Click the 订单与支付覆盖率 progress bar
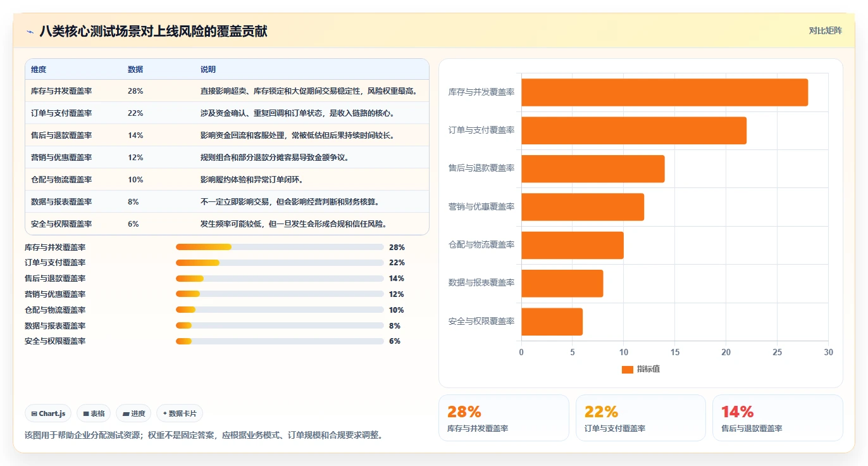 click(x=280, y=263)
